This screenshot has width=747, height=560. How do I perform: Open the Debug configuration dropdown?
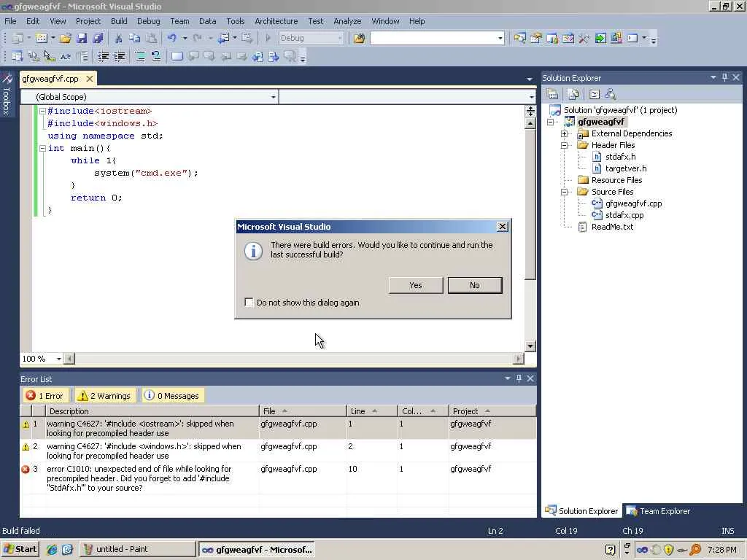pos(311,38)
